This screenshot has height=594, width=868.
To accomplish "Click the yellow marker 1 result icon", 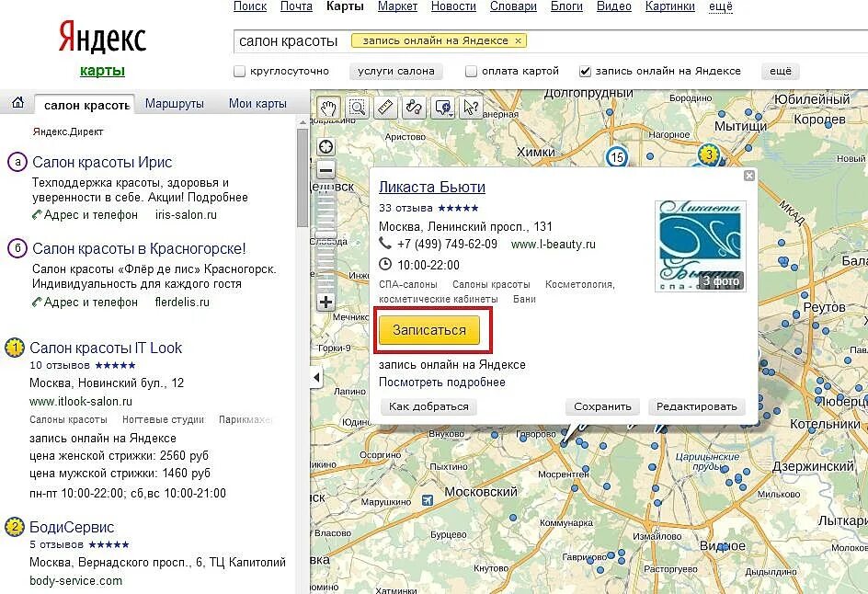I will [x=15, y=348].
